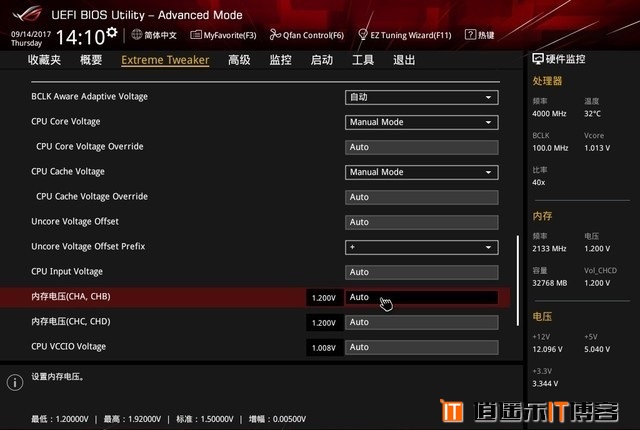Viewport: 640px width, 430px height.
Task: Open MyFavorite(F3) list icon
Action: tap(196, 35)
